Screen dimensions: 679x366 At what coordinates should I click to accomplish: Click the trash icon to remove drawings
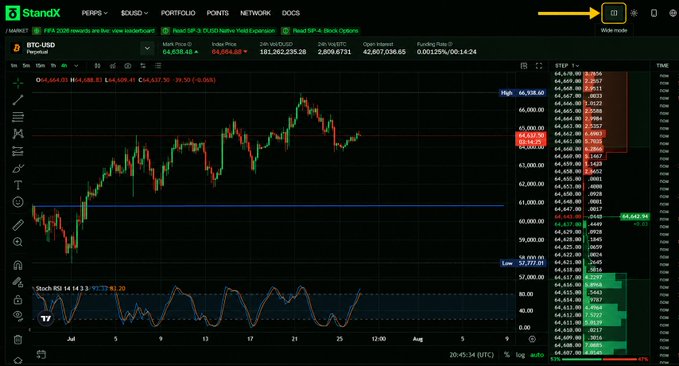click(18, 339)
